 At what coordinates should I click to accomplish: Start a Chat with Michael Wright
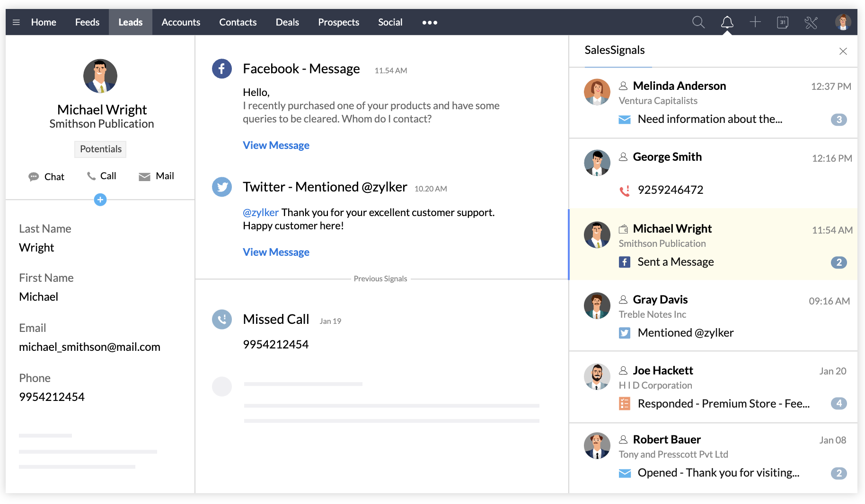coord(46,177)
